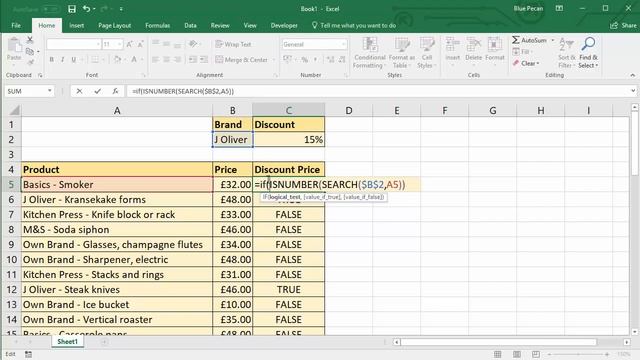This screenshot has width=640, height=360.
Task: Select row 9 header
Action: tap(11, 244)
